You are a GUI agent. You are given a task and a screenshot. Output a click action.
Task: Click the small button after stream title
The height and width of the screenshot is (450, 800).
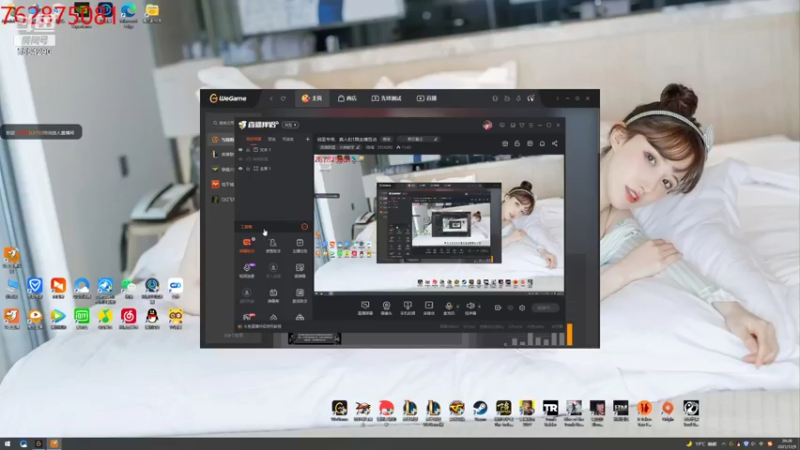pyautogui.click(x=386, y=139)
